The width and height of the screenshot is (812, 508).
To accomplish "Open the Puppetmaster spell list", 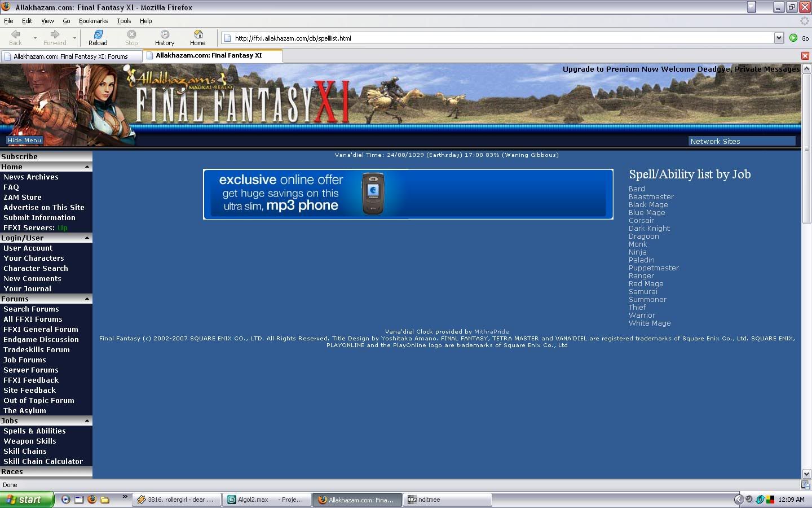I will tap(654, 268).
